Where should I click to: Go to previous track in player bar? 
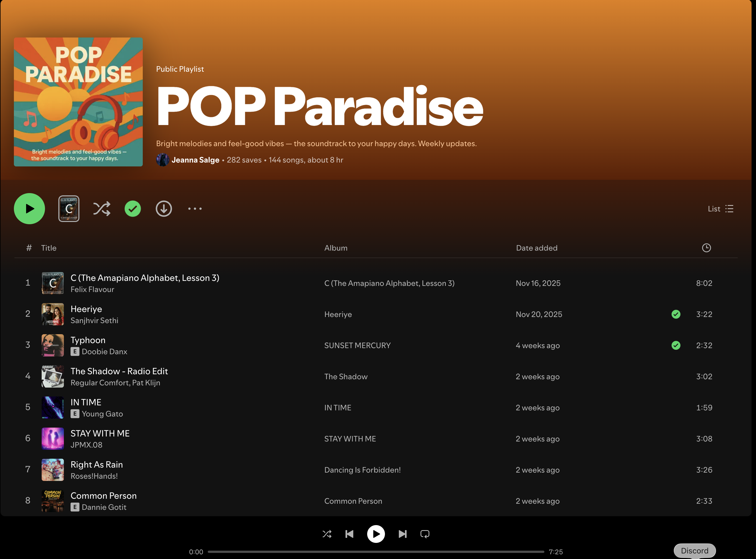(x=349, y=534)
